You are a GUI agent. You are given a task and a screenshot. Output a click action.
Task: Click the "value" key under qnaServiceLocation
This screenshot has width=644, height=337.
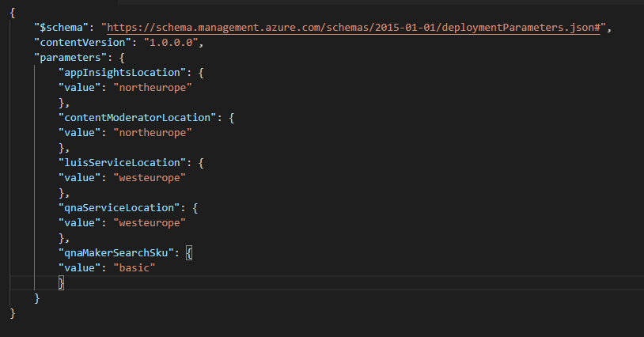pyautogui.click(x=80, y=223)
